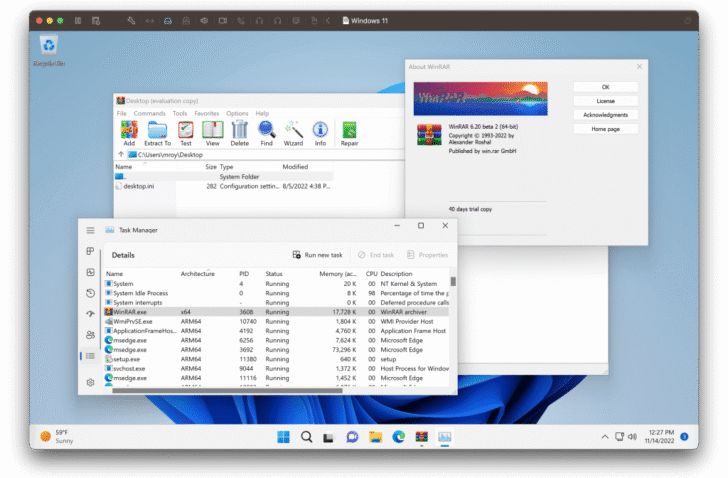This screenshot has width=728, height=478.
Task: Click the Repair archive icon
Action: 349,133
